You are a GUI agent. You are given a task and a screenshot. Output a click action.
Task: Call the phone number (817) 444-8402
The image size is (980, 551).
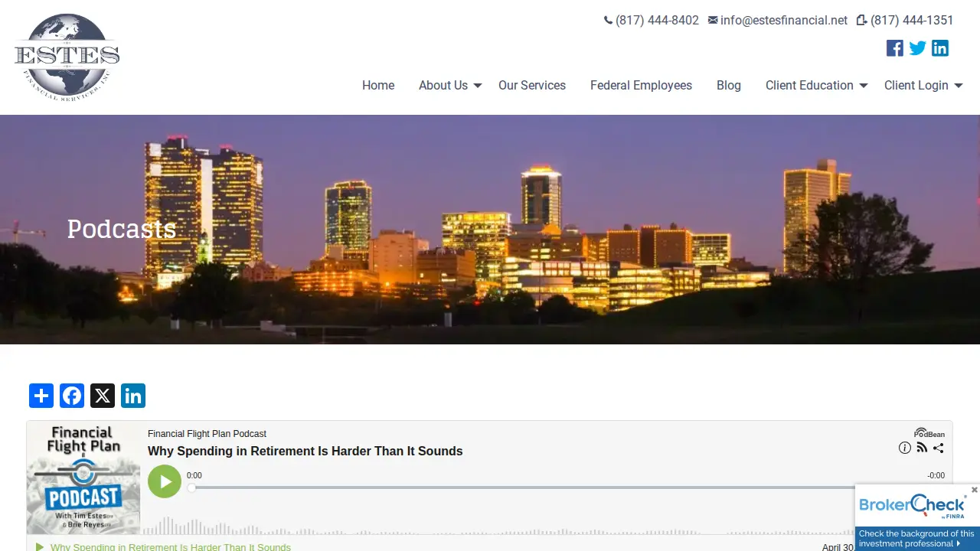coord(652,21)
